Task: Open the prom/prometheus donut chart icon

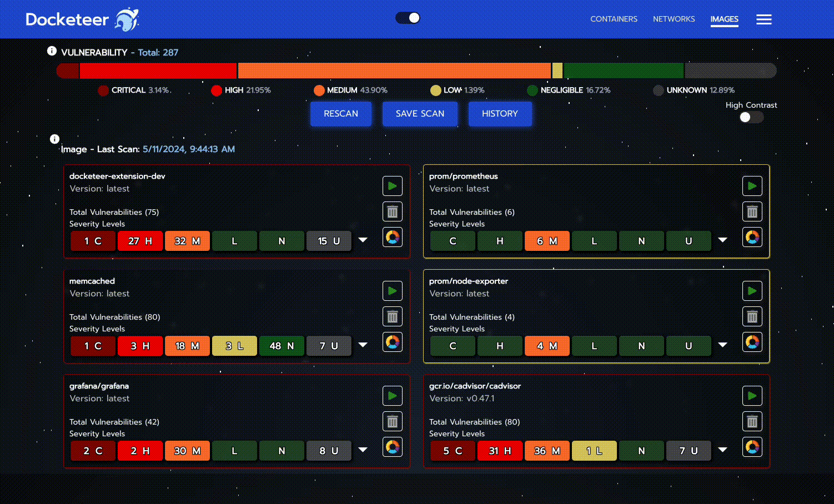Action: (x=752, y=237)
